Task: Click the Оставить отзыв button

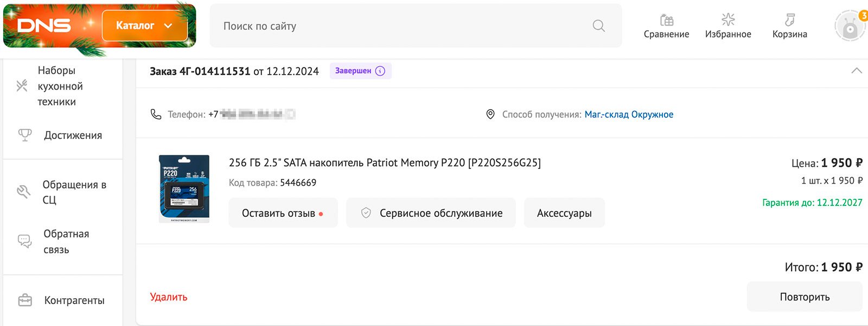Action: (283, 213)
